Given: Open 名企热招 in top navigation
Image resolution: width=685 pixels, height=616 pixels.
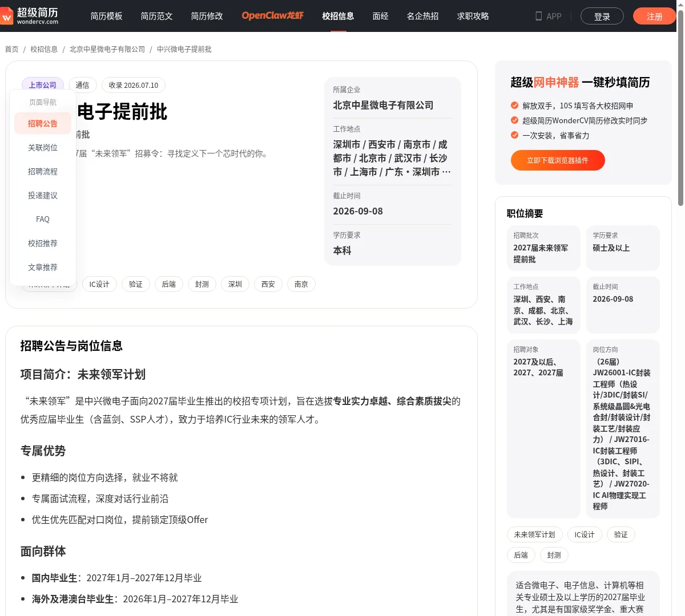Looking at the screenshot, I should (x=422, y=16).
